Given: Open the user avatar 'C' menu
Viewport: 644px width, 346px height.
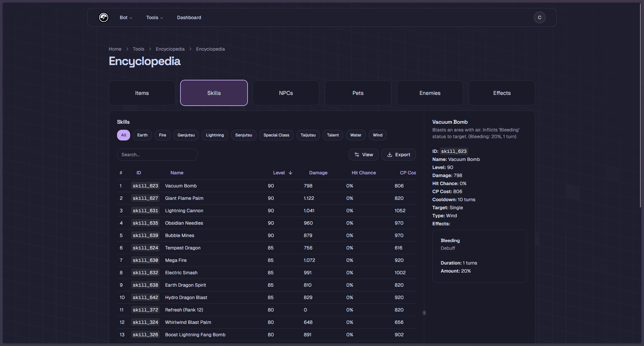Looking at the screenshot, I should (x=539, y=17).
